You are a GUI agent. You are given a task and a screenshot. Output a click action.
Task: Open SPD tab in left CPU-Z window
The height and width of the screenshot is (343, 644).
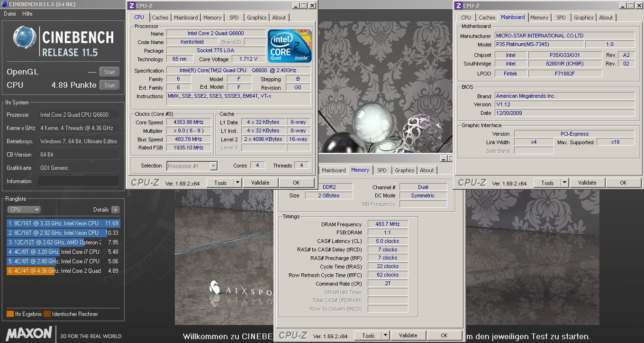(x=234, y=18)
